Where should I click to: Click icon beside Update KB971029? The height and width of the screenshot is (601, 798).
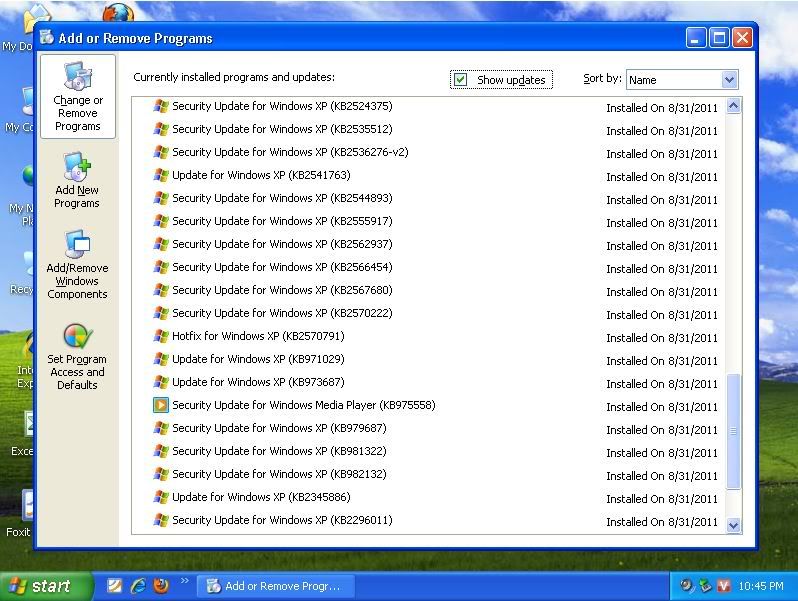point(161,359)
